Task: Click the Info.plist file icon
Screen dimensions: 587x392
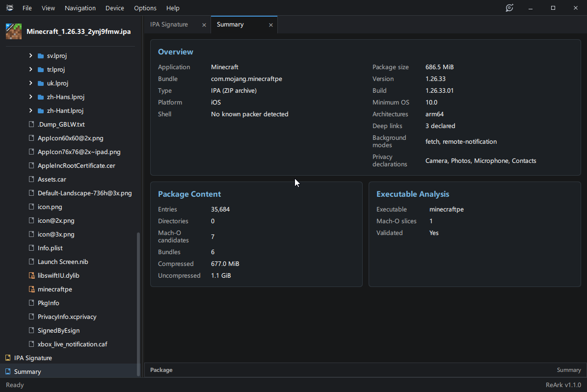Action: (x=32, y=248)
